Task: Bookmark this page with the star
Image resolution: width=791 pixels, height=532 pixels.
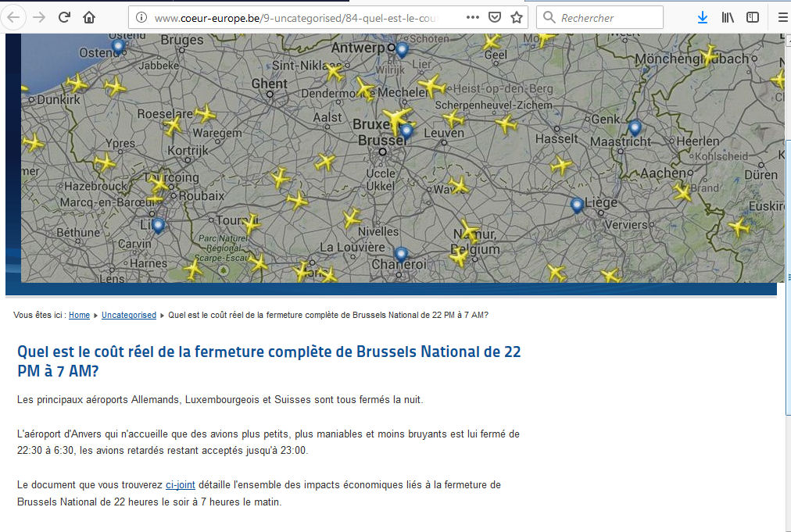Action: (x=517, y=18)
